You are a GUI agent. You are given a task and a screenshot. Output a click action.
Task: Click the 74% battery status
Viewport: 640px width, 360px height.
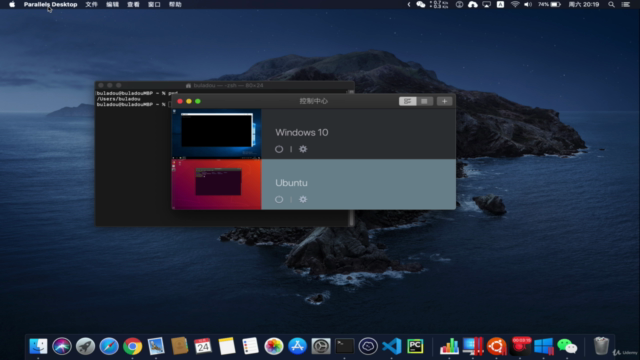tap(549, 4)
